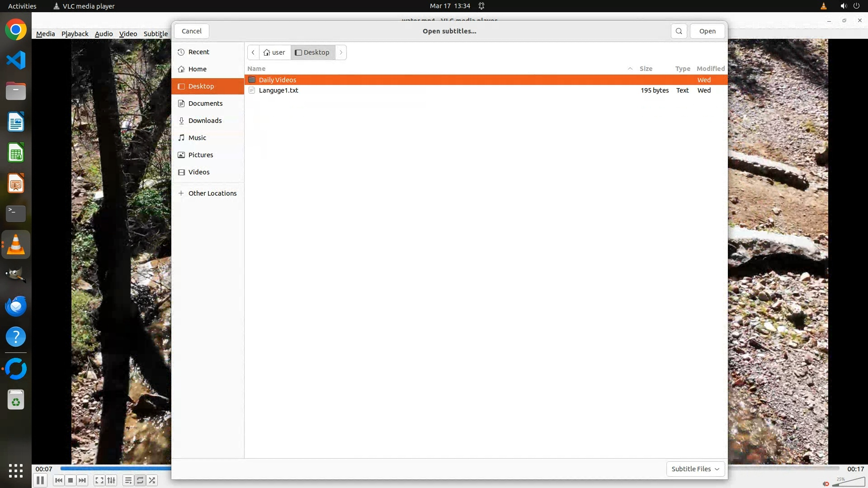Select the Languge1.txt file
The width and height of the screenshot is (868, 488).
pyautogui.click(x=278, y=90)
